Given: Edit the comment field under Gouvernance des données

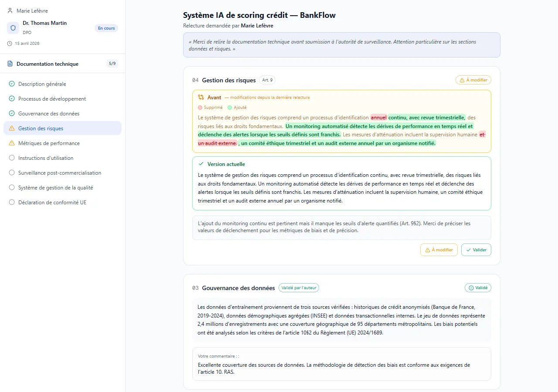Looking at the screenshot, I should (341, 368).
